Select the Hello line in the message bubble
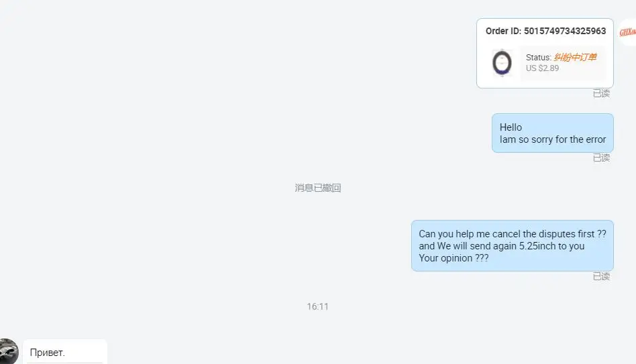 pyautogui.click(x=511, y=127)
